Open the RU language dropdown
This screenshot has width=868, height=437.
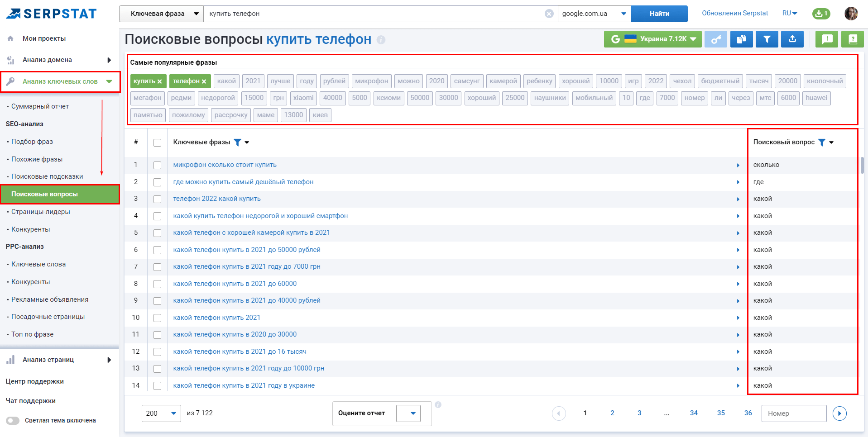[790, 13]
